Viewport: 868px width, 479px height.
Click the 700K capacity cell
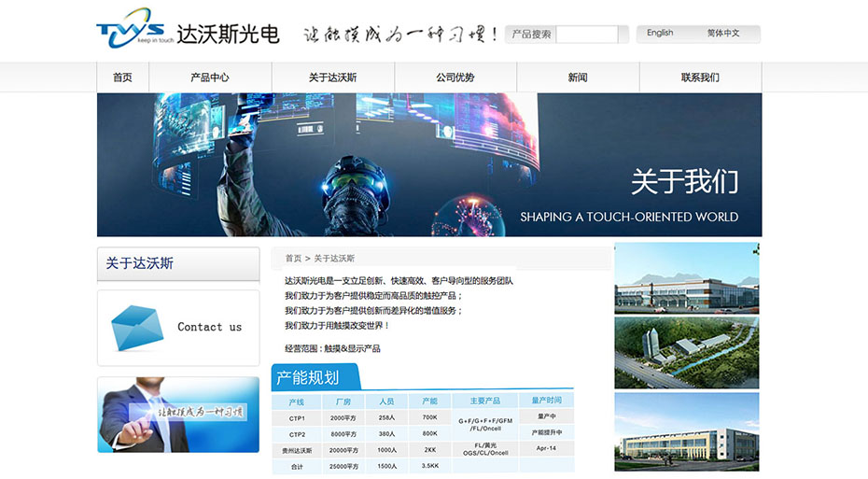pos(429,417)
